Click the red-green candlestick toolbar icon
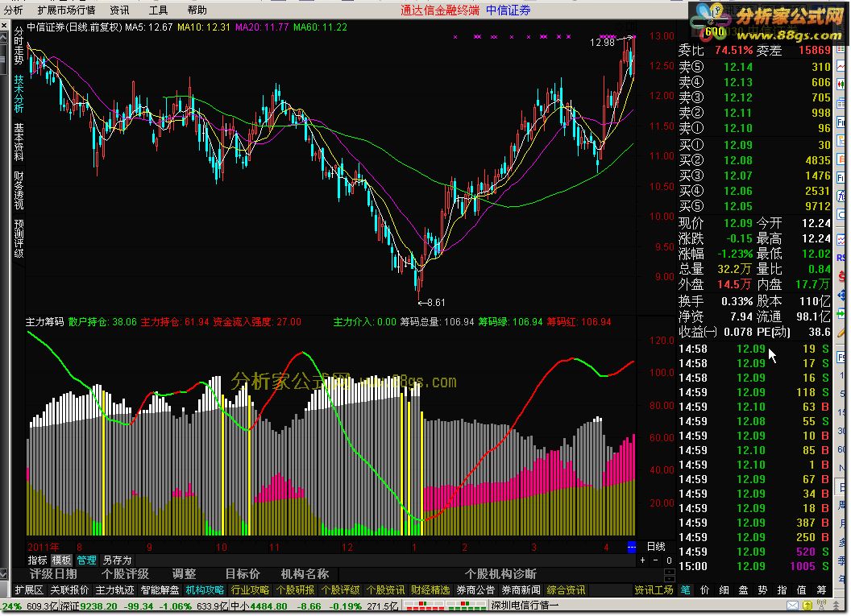This screenshot has height=616, width=851. (841, 84)
